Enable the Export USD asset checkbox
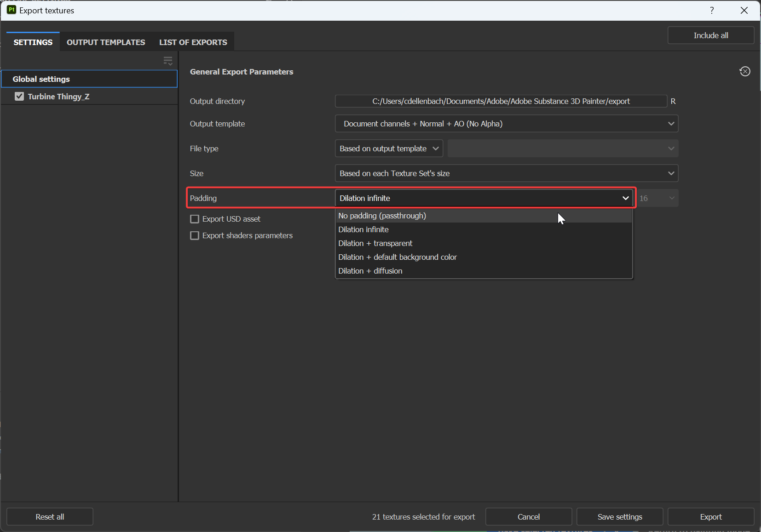This screenshot has width=761, height=532. point(195,219)
